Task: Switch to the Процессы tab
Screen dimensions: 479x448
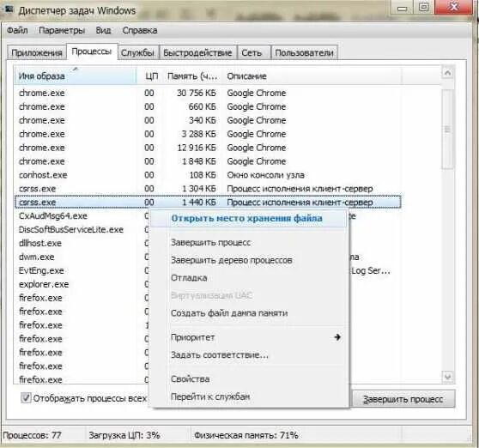Action: (92, 51)
